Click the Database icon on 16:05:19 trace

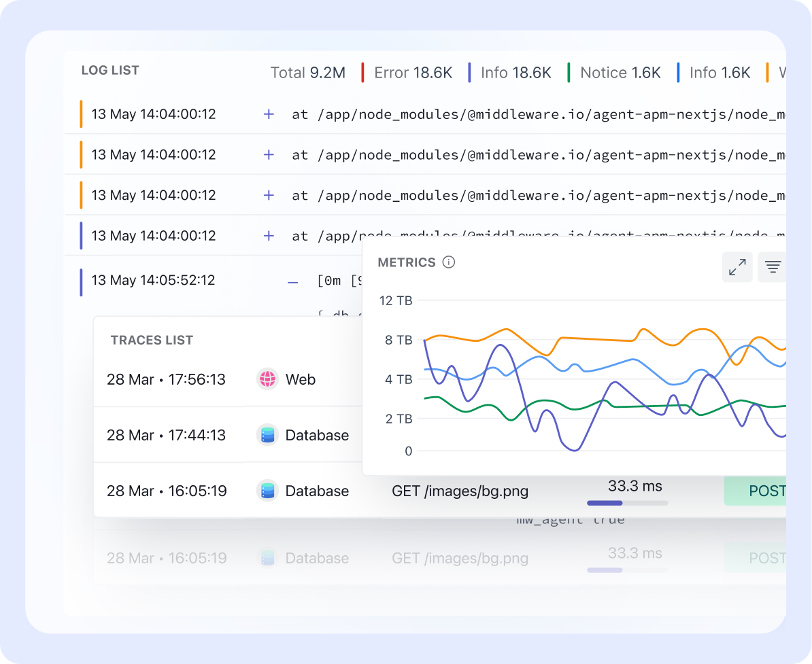click(x=269, y=491)
